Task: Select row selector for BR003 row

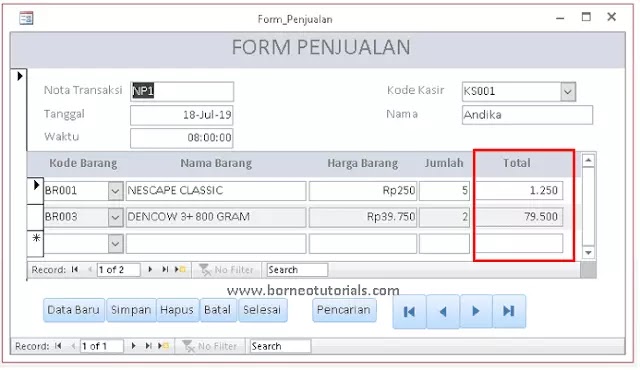Action: 36,217
